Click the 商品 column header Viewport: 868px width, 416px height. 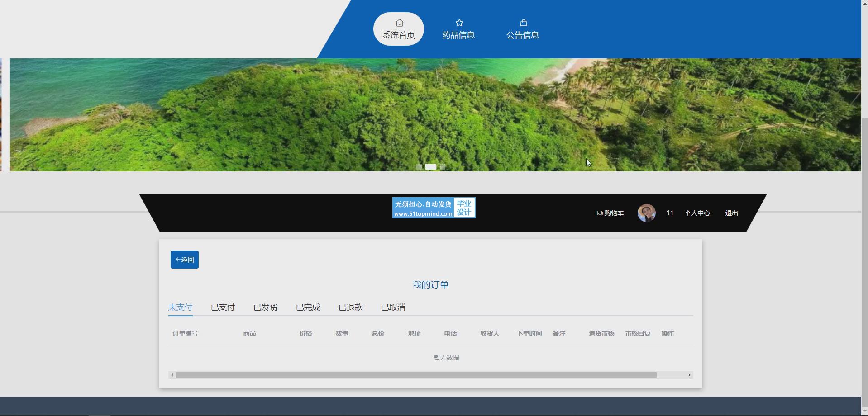point(249,333)
